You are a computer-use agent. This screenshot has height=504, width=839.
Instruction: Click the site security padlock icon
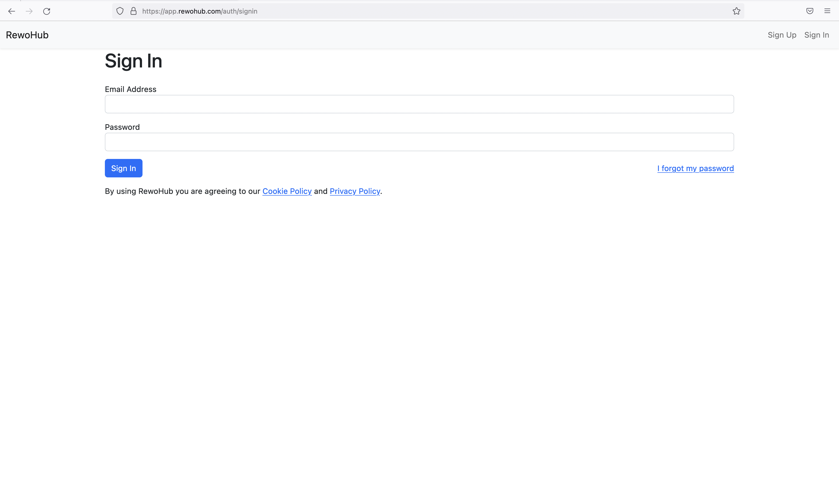(134, 11)
